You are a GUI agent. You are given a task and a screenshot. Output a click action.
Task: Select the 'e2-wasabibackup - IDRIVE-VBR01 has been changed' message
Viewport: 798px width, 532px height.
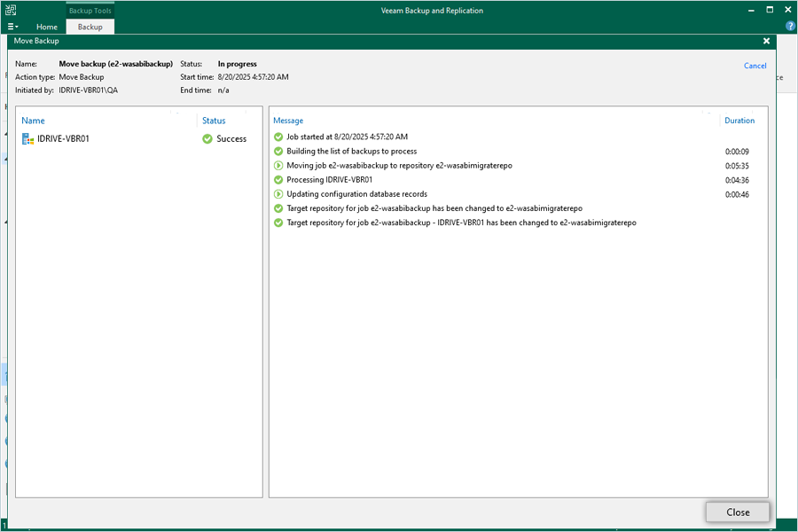click(462, 223)
